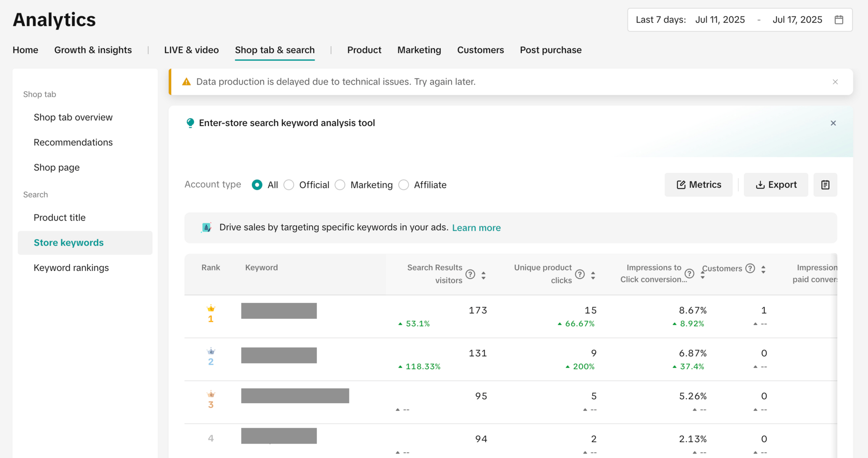Screen dimensions: 868x458
Task: Open the Metrics customization button
Action: [x=698, y=184]
